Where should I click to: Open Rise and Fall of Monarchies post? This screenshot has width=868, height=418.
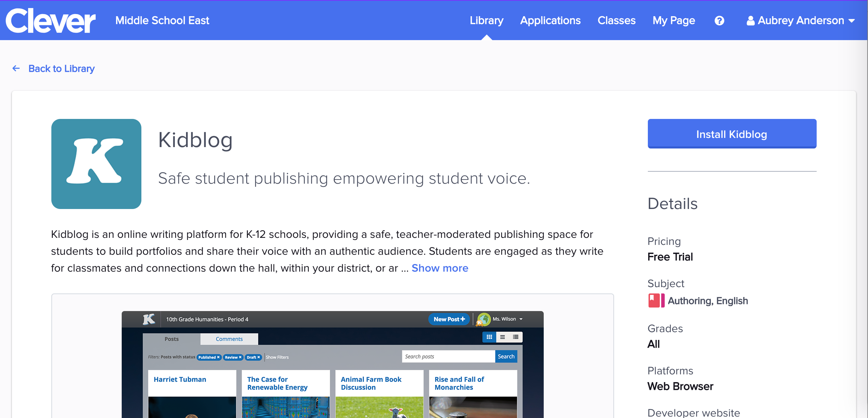pos(459,383)
